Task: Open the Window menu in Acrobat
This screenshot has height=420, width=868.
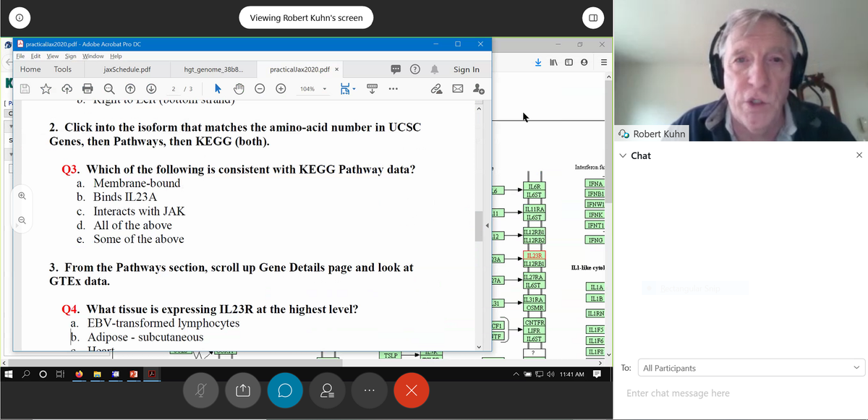Action: (x=93, y=56)
